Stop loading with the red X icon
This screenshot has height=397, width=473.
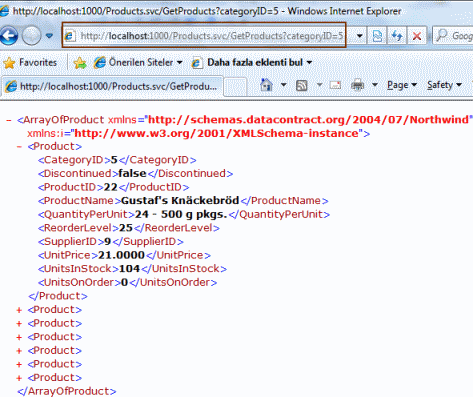417,36
